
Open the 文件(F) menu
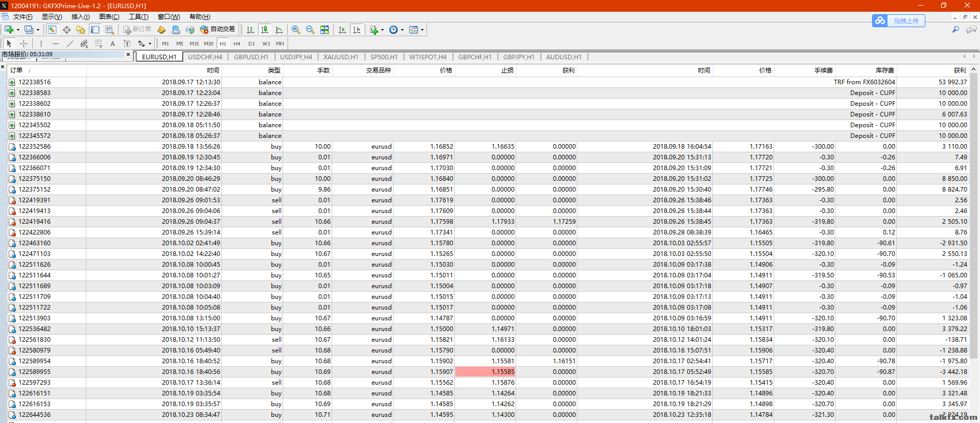pos(23,17)
